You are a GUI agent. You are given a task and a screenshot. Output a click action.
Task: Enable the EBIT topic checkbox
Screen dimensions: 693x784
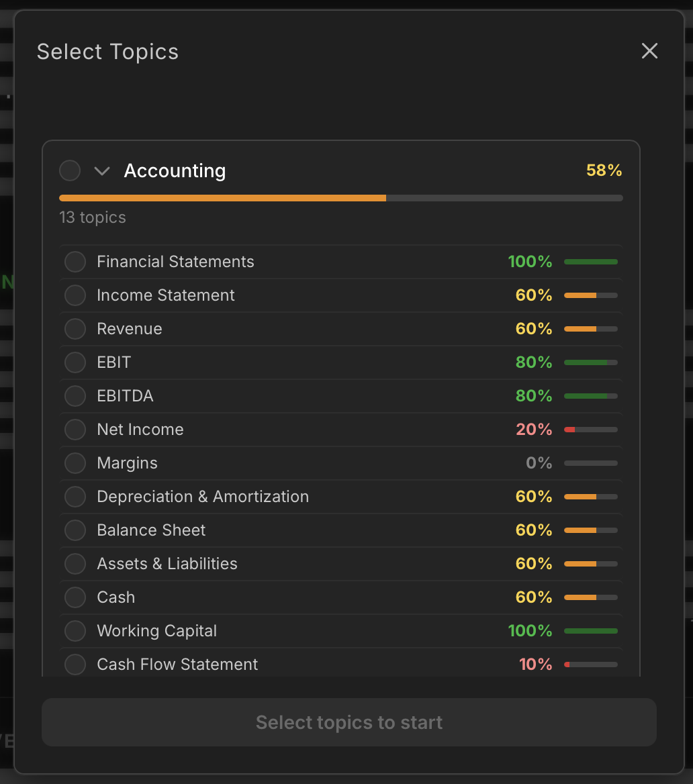(75, 362)
